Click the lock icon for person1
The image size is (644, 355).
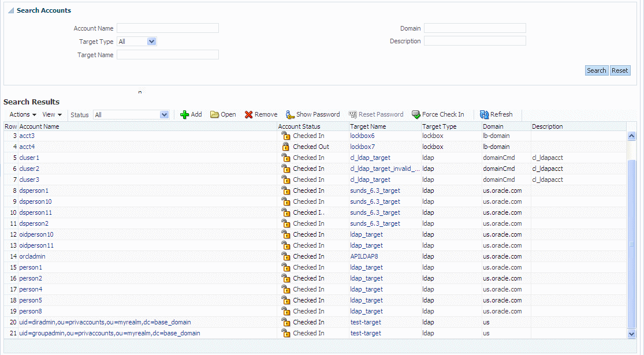coord(285,267)
